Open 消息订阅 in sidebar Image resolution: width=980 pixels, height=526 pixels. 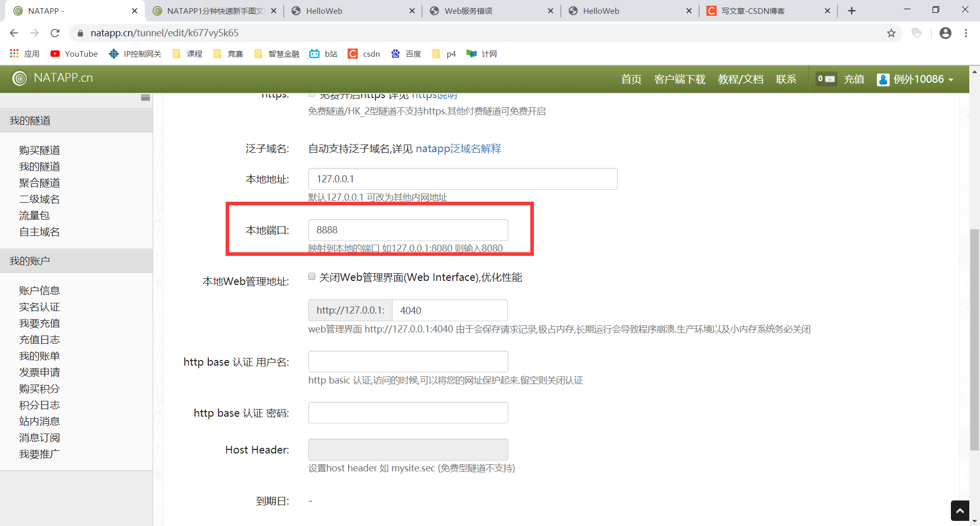tap(39, 438)
